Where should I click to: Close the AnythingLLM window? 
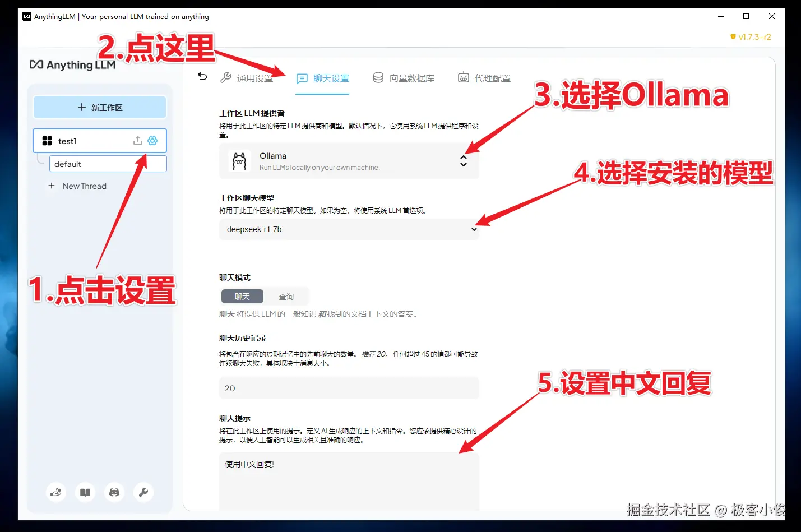(x=772, y=16)
